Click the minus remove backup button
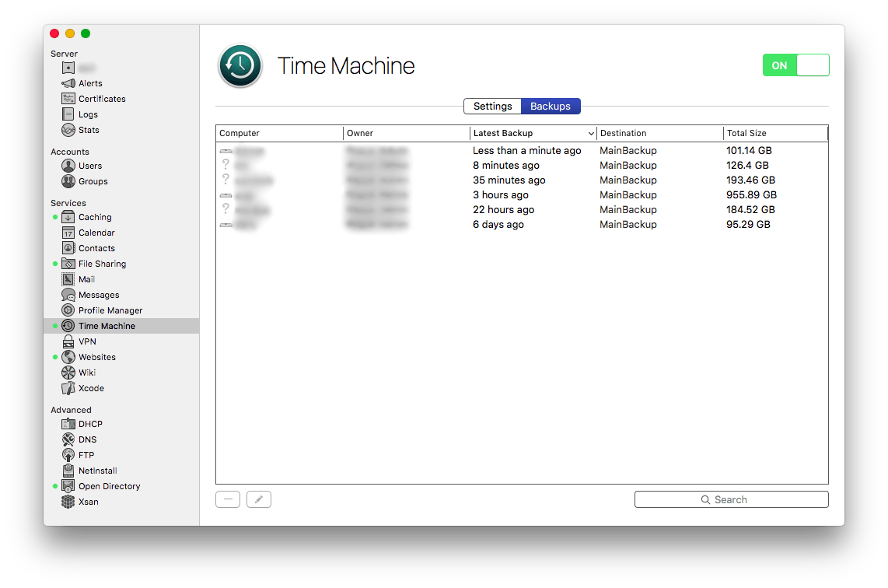The width and height of the screenshot is (888, 588). tap(228, 499)
